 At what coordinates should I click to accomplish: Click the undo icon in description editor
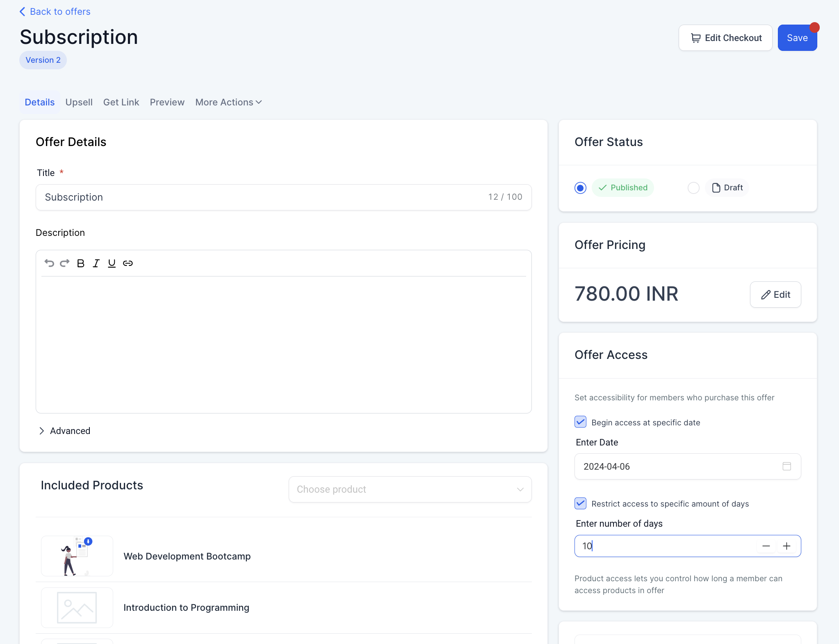click(x=49, y=263)
